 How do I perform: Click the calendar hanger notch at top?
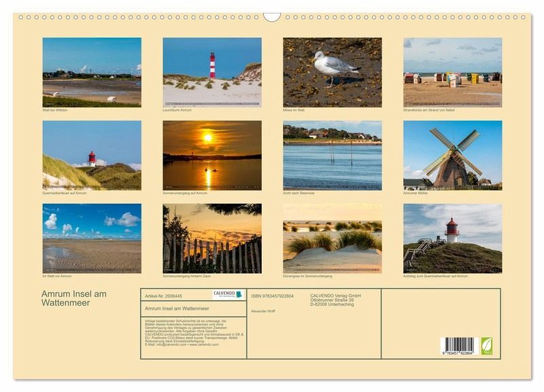click(272, 16)
